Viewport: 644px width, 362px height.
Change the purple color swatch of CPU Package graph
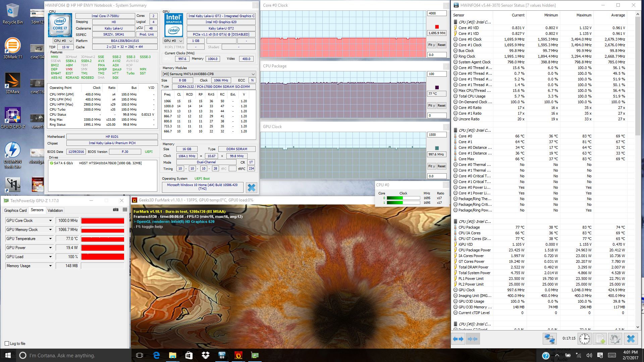tap(437, 87)
